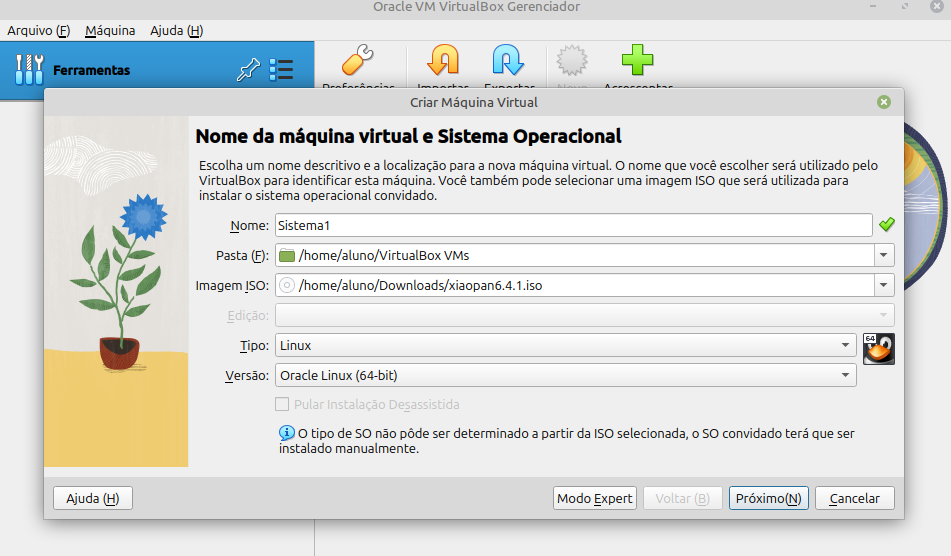Image resolution: width=951 pixels, height=556 pixels.
Task: Open the Máquina menu
Action: click(x=110, y=30)
